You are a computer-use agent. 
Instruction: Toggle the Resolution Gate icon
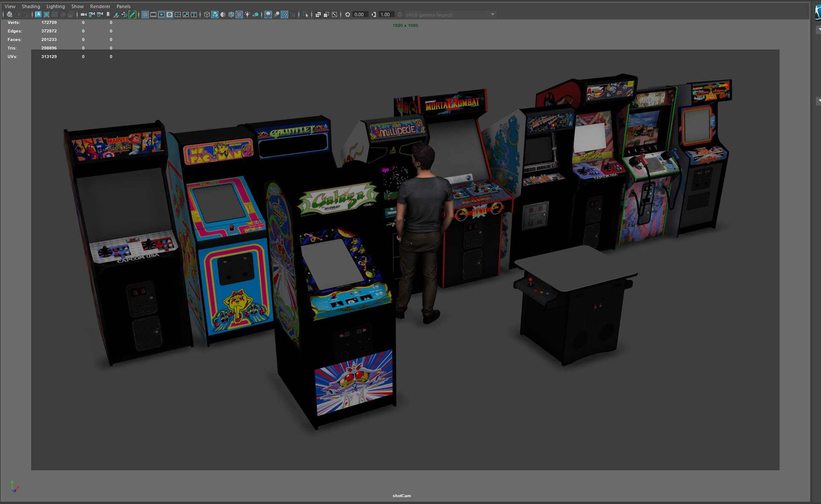click(x=161, y=15)
